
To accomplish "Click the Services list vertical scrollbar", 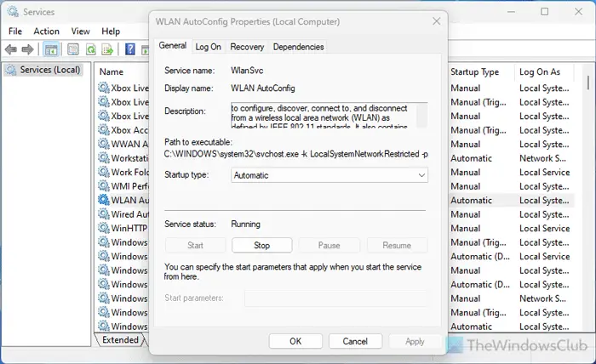I will click(587, 82).
